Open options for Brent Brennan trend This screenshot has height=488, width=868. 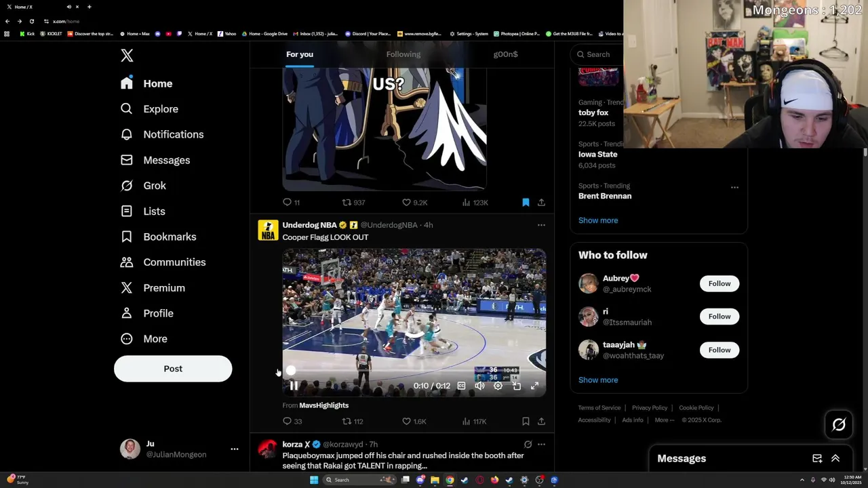pyautogui.click(x=734, y=187)
